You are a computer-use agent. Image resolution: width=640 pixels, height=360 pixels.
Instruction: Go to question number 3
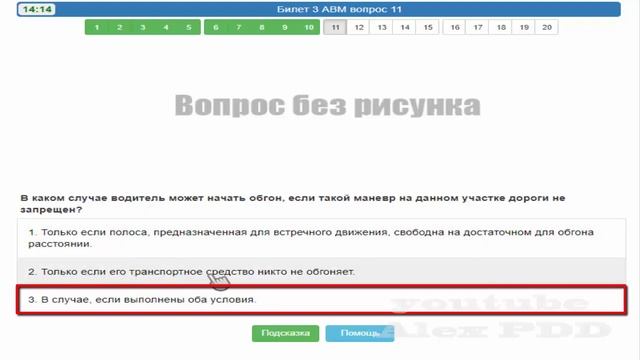pyautogui.click(x=143, y=27)
